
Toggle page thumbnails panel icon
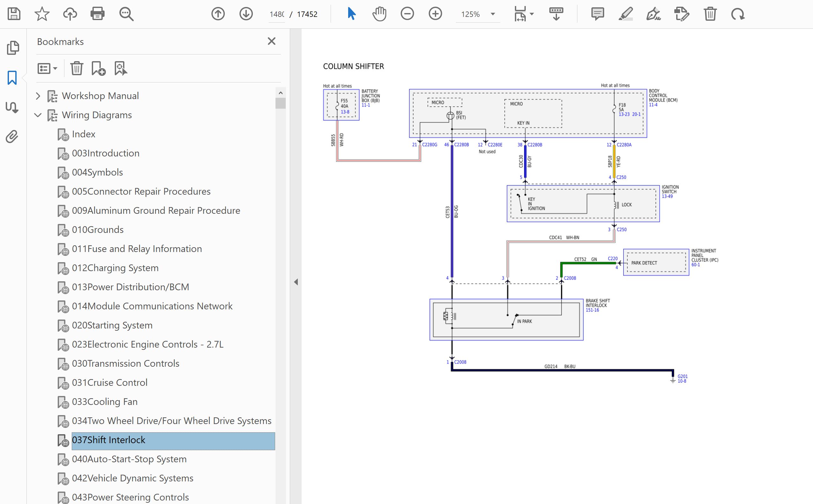pyautogui.click(x=13, y=48)
